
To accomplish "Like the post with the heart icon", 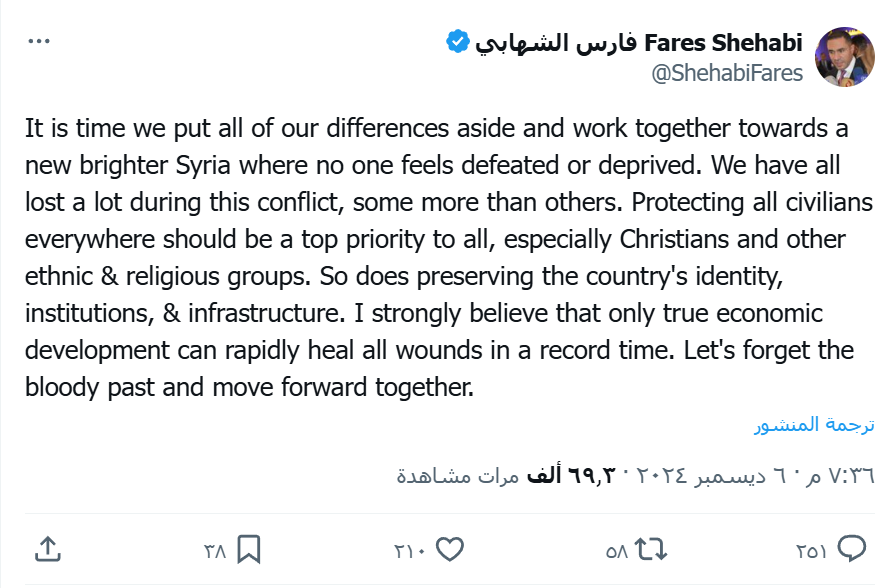I will [x=451, y=549].
